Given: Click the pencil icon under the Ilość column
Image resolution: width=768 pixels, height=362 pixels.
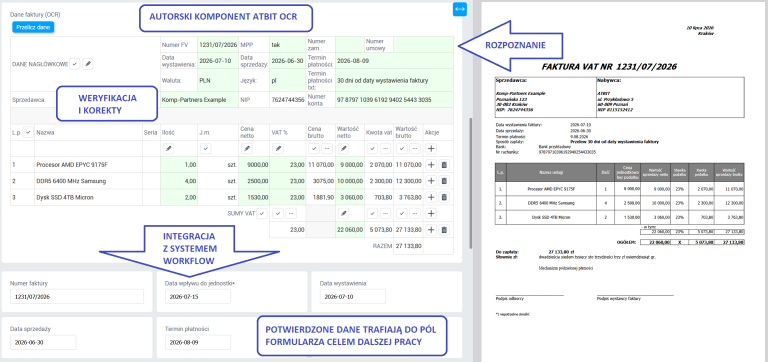Looking at the screenshot, I should click(x=168, y=148).
